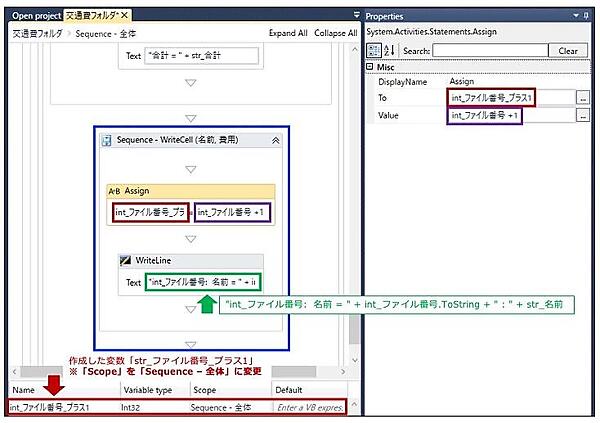600x423 pixels.
Task: Click the Categorized view icon in Properties
Action: coord(374,51)
